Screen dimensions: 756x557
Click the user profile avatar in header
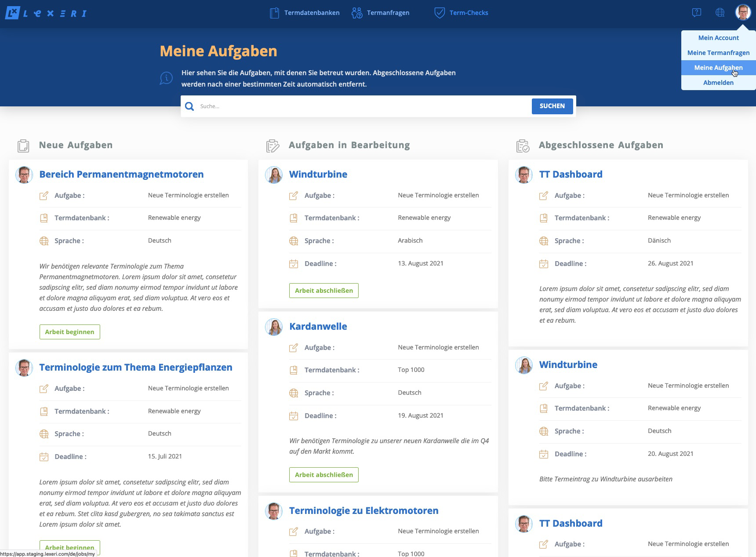pos(743,12)
